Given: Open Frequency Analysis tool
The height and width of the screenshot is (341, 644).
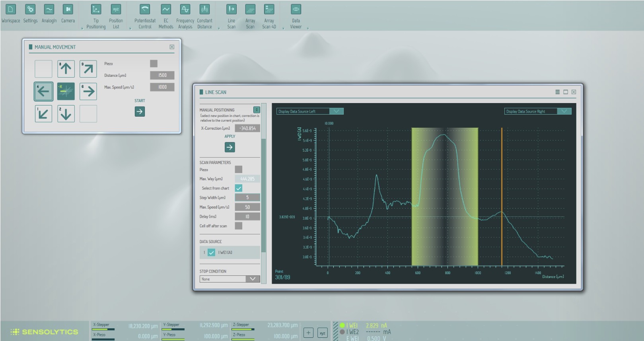Looking at the screenshot, I should 185,16.
